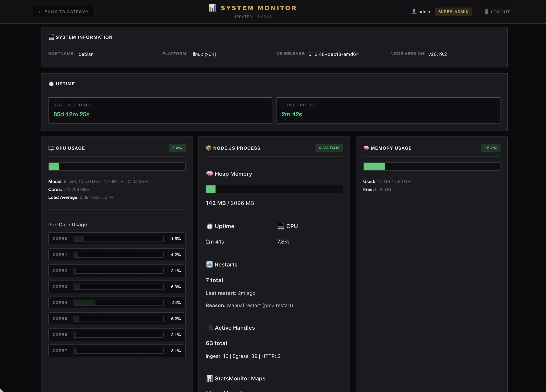Select the Uptime stopwatch icon
Image resolution: width=546 pixels, height=392 pixels.
point(51,83)
